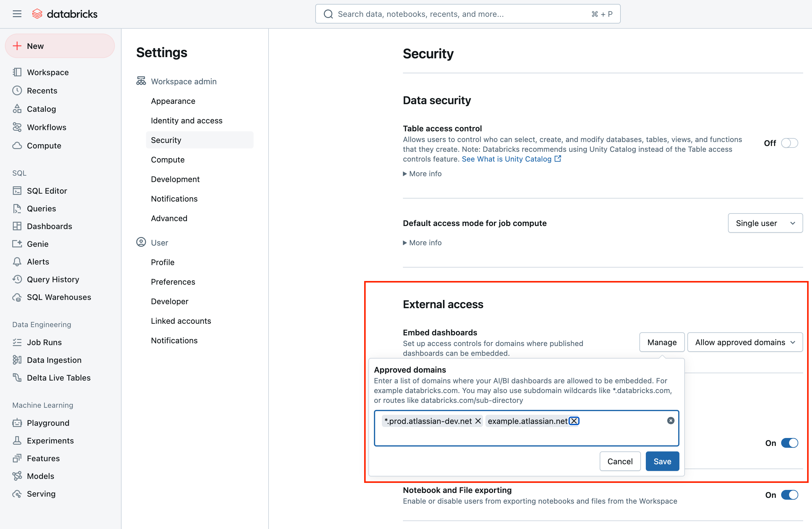812x529 pixels.
Task: Click the Experiments icon
Action: click(17, 440)
